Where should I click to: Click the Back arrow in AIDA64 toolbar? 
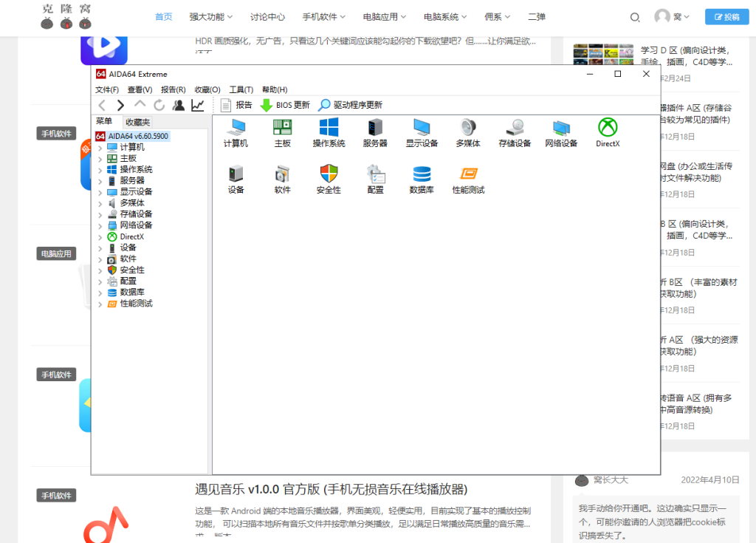tap(102, 105)
